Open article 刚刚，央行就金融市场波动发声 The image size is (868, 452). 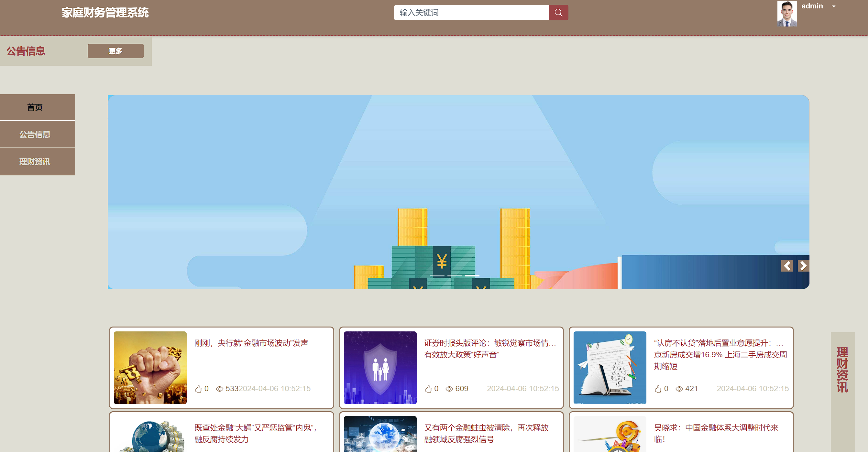tap(251, 343)
